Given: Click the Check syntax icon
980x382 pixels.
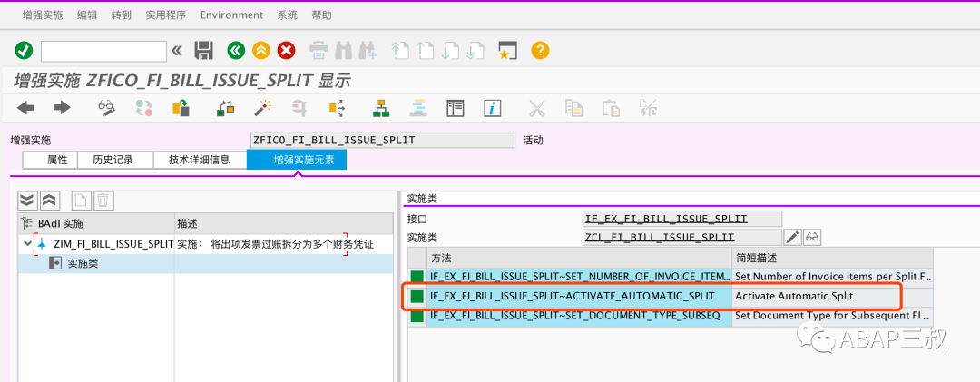Looking at the screenshot, I should point(225,108).
